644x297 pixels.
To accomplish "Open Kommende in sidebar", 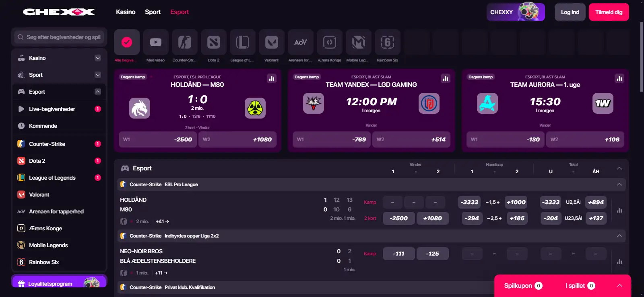I will pos(59,126).
